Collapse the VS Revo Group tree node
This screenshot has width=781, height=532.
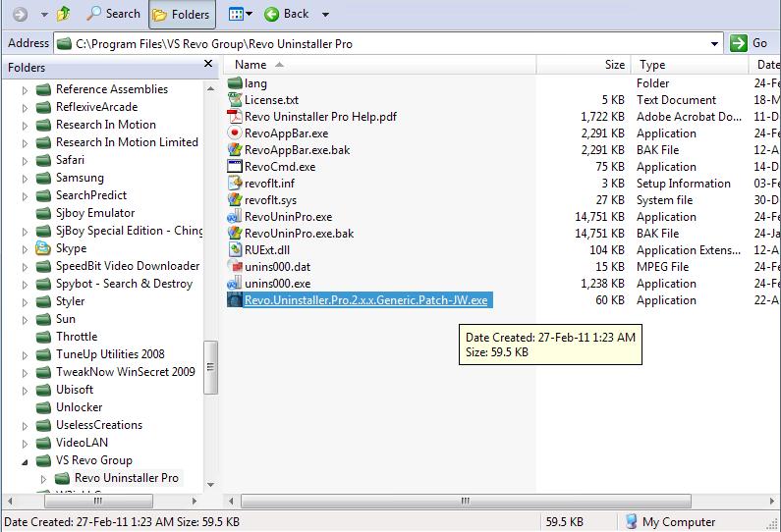tap(25, 462)
